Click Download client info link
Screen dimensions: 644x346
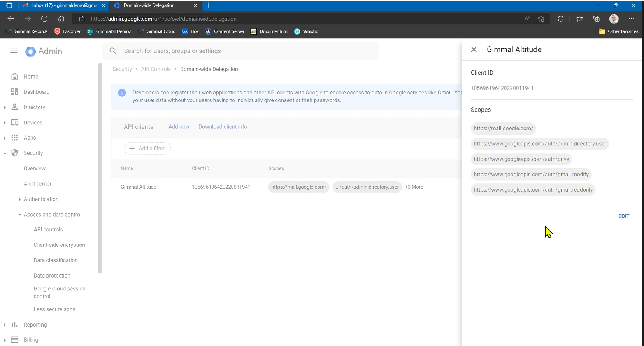coord(223,127)
